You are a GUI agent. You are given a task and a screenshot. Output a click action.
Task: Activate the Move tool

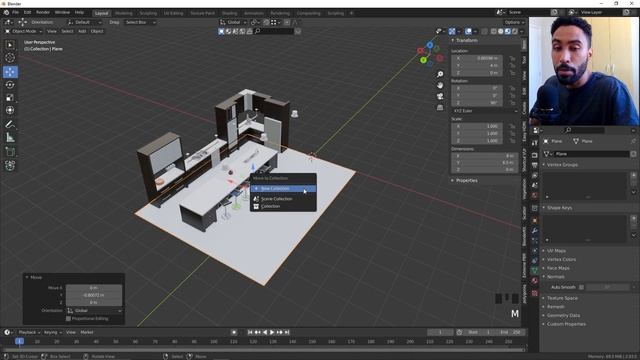10,72
